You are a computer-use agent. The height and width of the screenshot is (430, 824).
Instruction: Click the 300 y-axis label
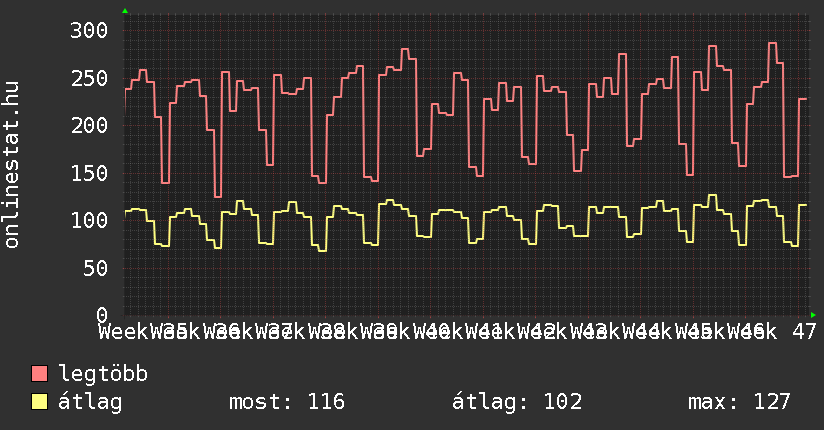point(88,30)
